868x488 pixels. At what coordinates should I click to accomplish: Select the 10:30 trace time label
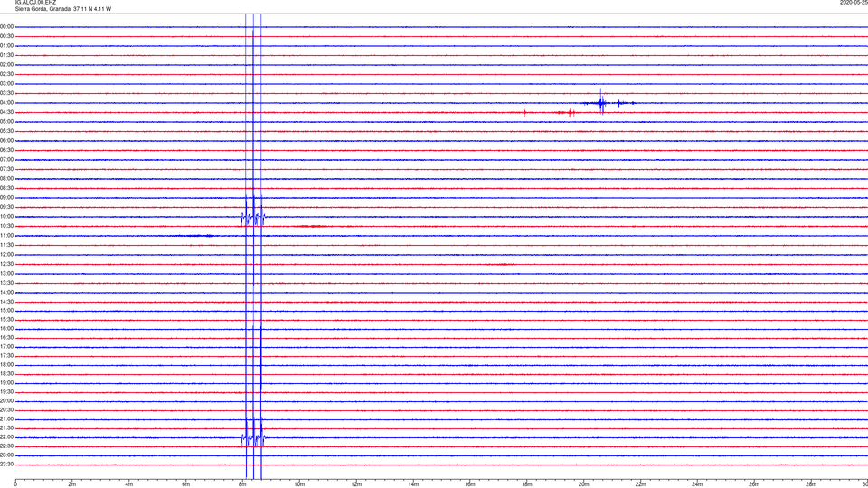point(6,226)
